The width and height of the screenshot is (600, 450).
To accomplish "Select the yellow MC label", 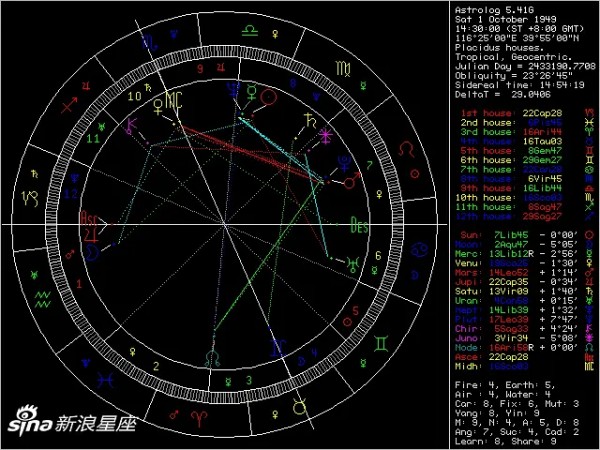I will coord(173,101).
